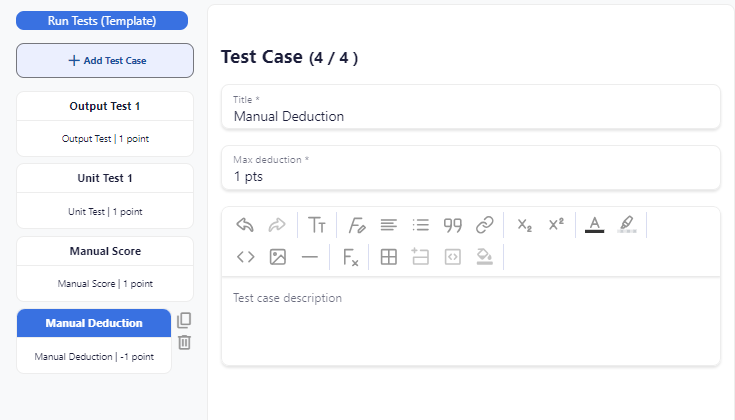
Task: Click the Max deduction field
Action: [x=471, y=168]
